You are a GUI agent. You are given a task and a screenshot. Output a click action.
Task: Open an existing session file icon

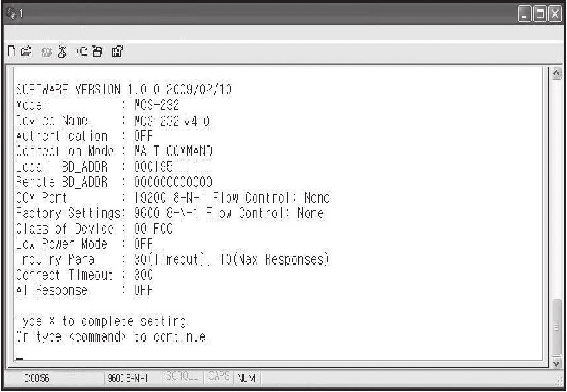[26, 52]
